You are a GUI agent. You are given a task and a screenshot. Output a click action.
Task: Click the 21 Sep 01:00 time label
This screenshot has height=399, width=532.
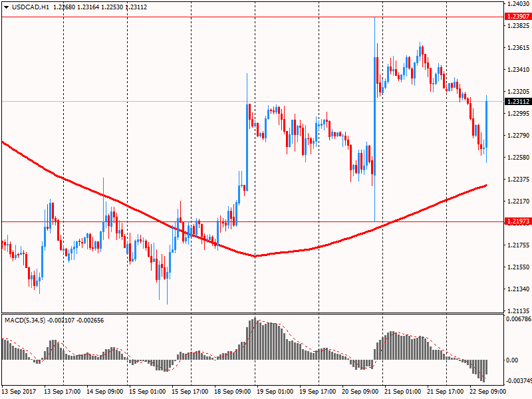click(403, 392)
